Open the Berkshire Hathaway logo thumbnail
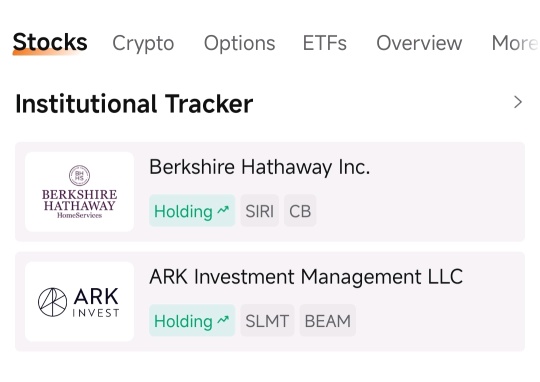Viewport: 540px width, 382px height. (80, 192)
